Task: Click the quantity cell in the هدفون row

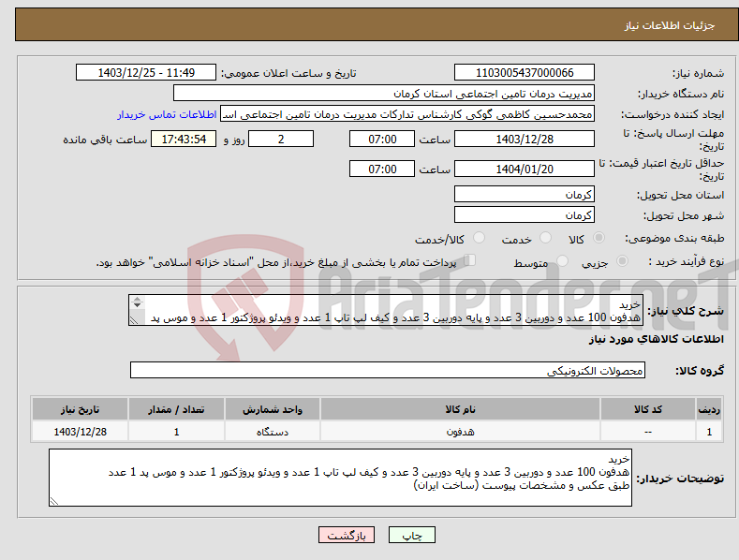Action: (176, 432)
